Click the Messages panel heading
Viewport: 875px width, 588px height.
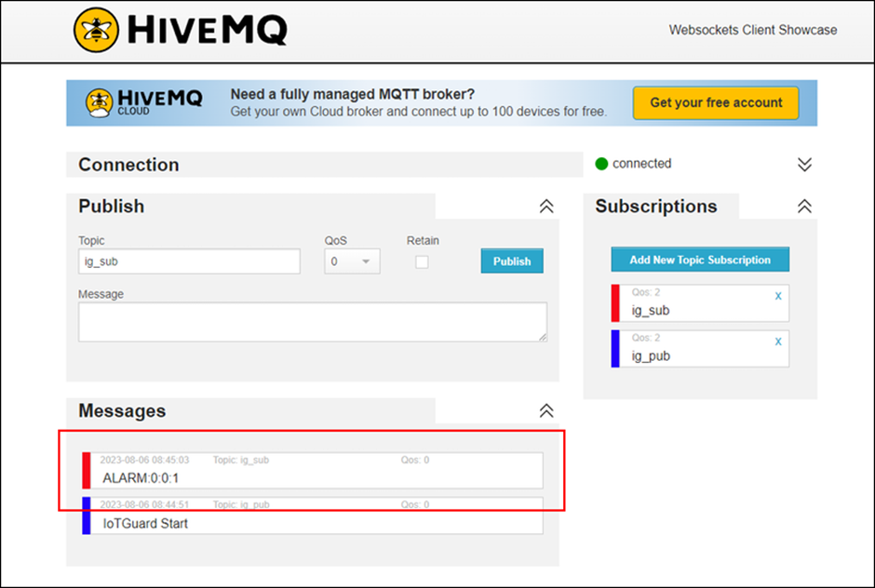122,411
